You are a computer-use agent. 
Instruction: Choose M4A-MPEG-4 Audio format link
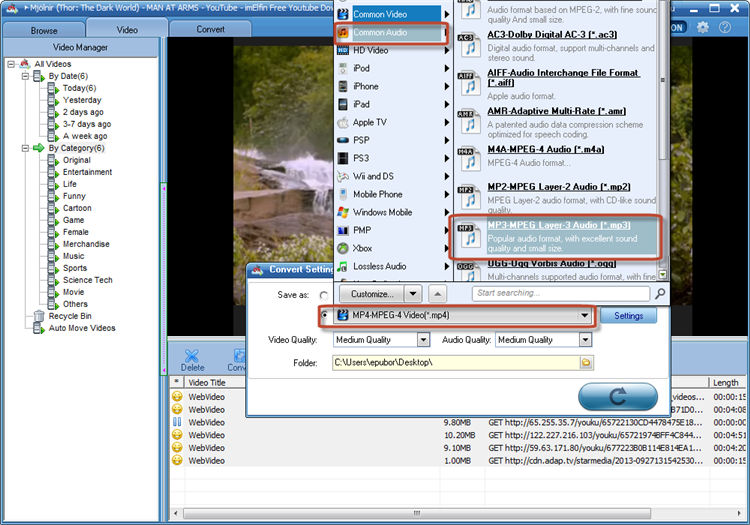[x=546, y=149]
